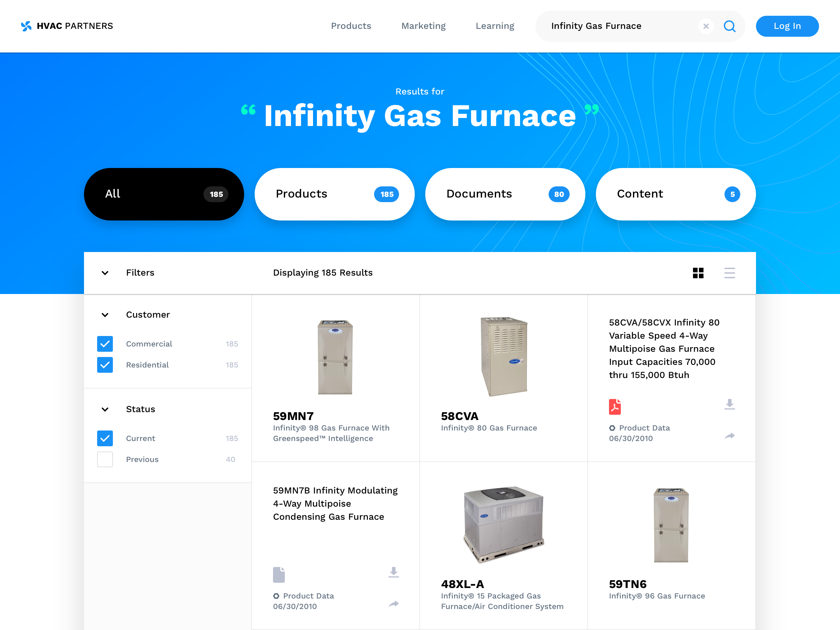Switch to list view icon
The image size is (840, 630).
[x=729, y=273]
